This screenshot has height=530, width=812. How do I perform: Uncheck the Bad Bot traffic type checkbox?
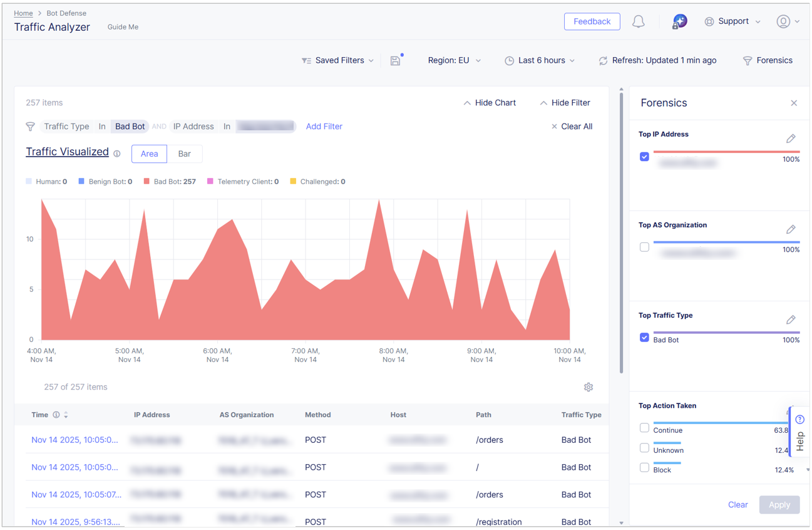point(644,338)
